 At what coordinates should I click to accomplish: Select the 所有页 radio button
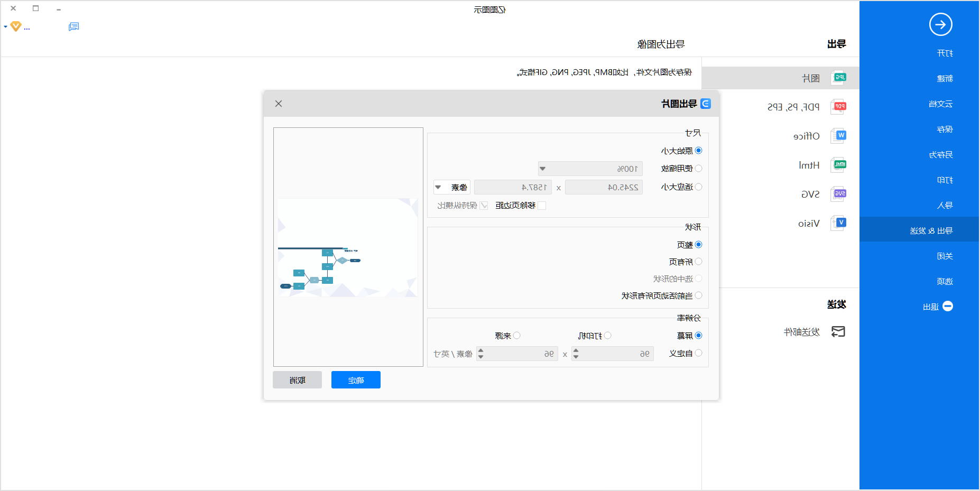pyautogui.click(x=698, y=262)
